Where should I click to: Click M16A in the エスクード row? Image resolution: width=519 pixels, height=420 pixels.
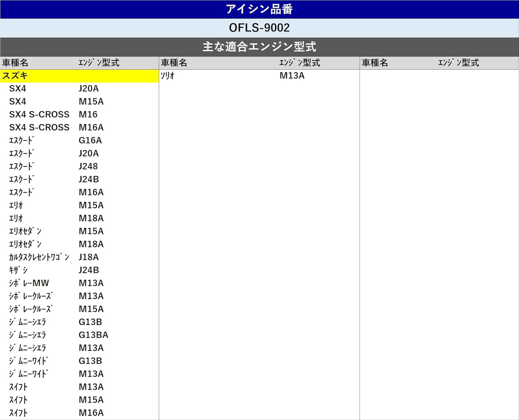(91, 192)
